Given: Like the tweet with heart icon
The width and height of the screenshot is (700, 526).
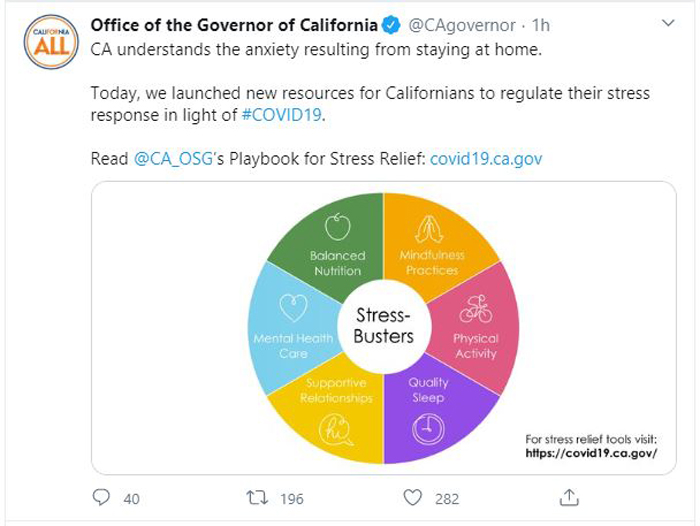Looking at the screenshot, I should pyautogui.click(x=412, y=497).
